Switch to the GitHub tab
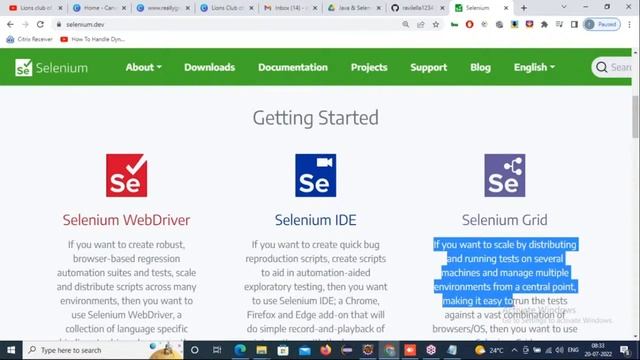The image size is (640, 360). (x=418, y=8)
